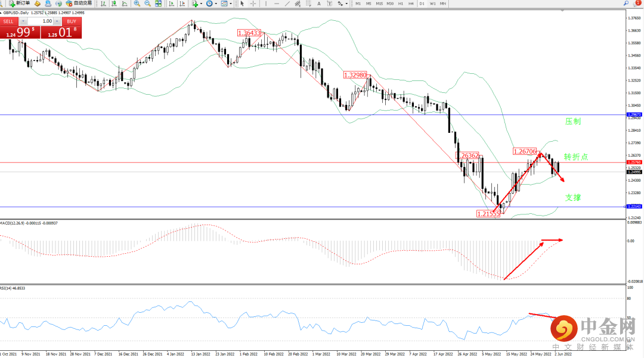Open the add indicators icon
Screen dimensions: 644x358
coord(194,4)
